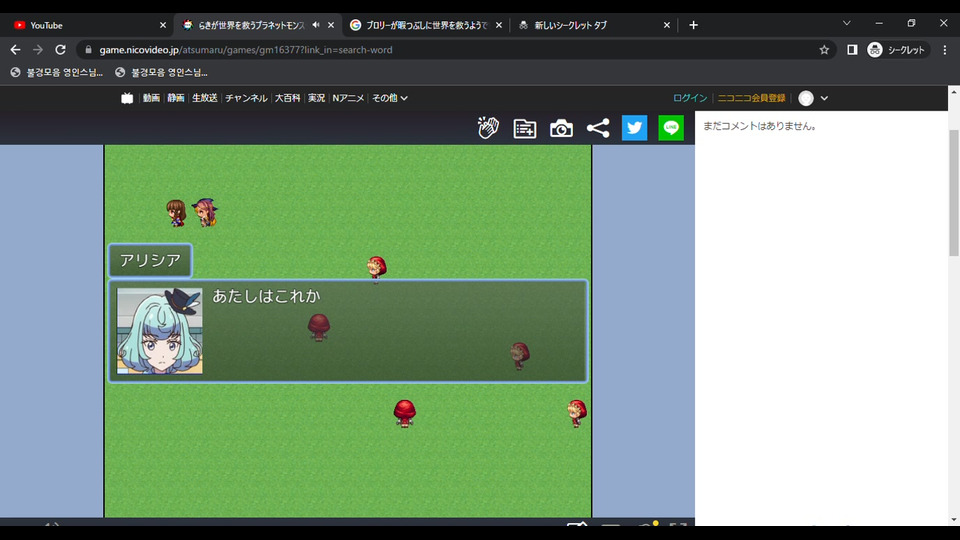This screenshot has height=540, width=960.
Task: Open the second 불경모음 bookmark
Action: pyautogui.click(x=162, y=72)
